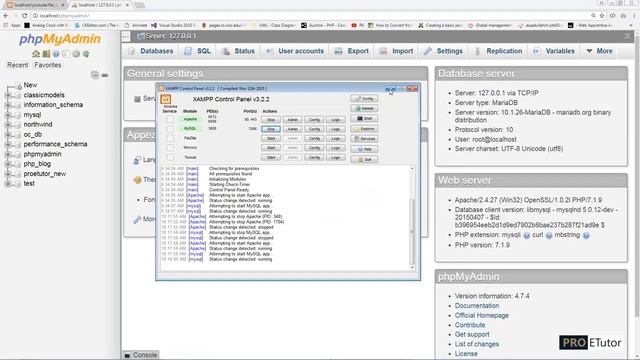Open the navigation panel settings gear icon
Screen dimensions: 640x360
tap(76, 54)
